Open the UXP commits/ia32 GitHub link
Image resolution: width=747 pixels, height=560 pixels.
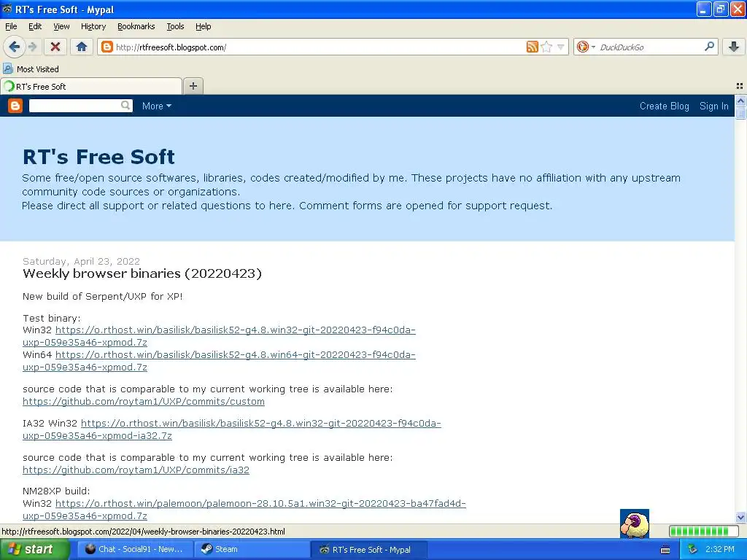(x=136, y=470)
